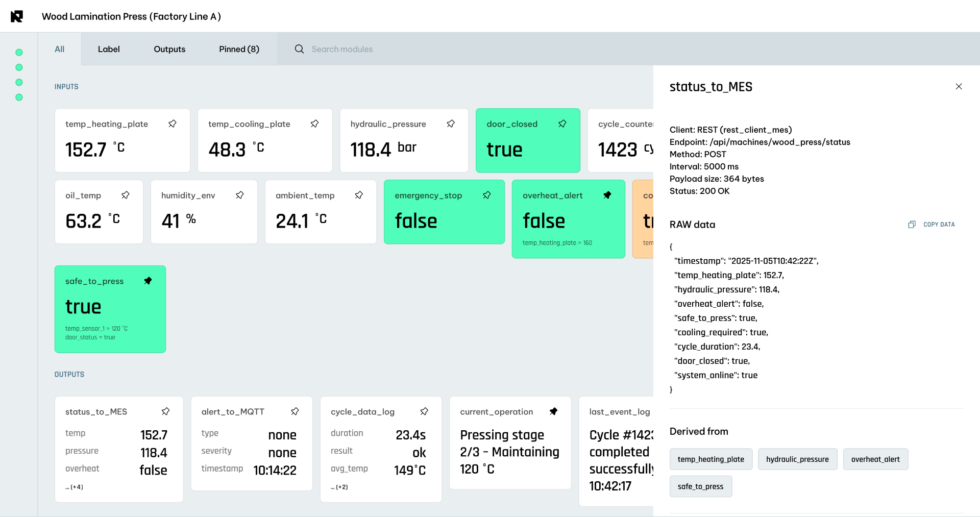This screenshot has height=517, width=980.
Task: Click COPY DATA link
Action: [x=939, y=225]
